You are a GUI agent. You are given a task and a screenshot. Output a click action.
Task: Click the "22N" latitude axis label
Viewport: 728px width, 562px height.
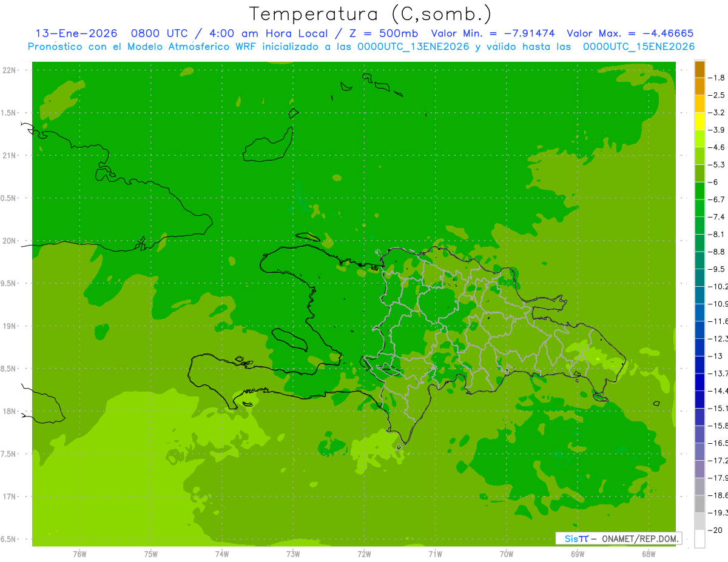point(10,70)
